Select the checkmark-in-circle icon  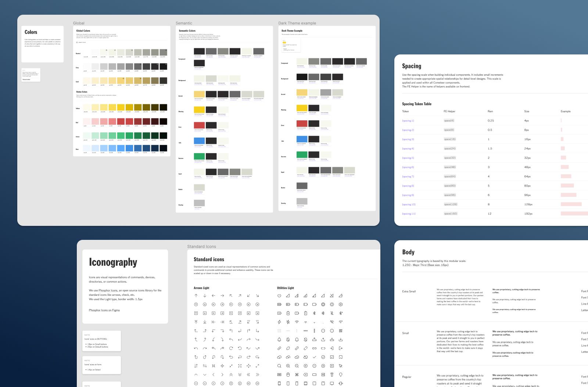coord(323,357)
